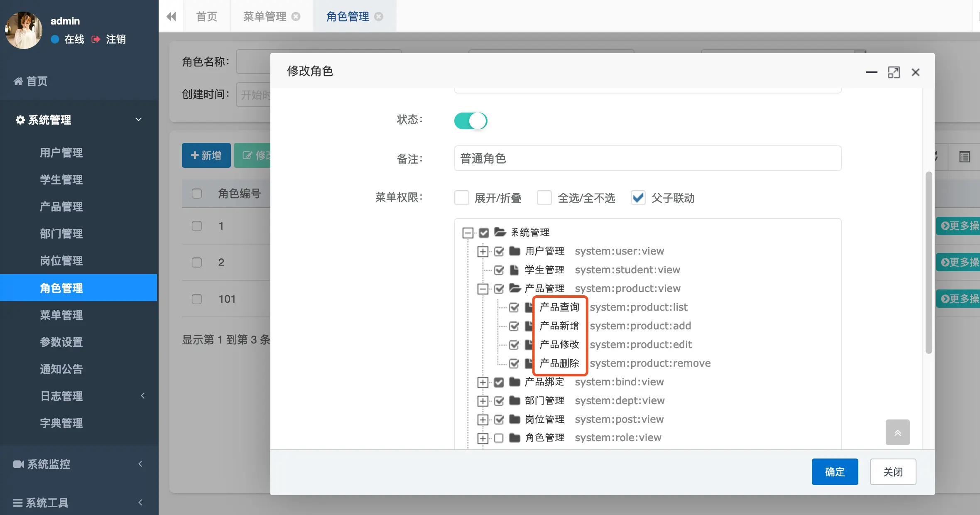980x515 pixels.
Task: Close the 菜单管理 tab via its x icon
Action: [296, 17]
